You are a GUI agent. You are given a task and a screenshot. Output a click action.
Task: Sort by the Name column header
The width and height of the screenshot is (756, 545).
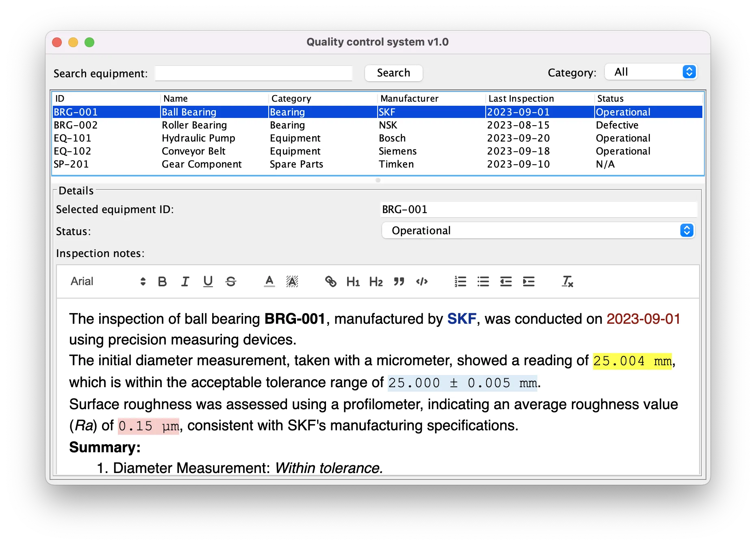(215, 98)
